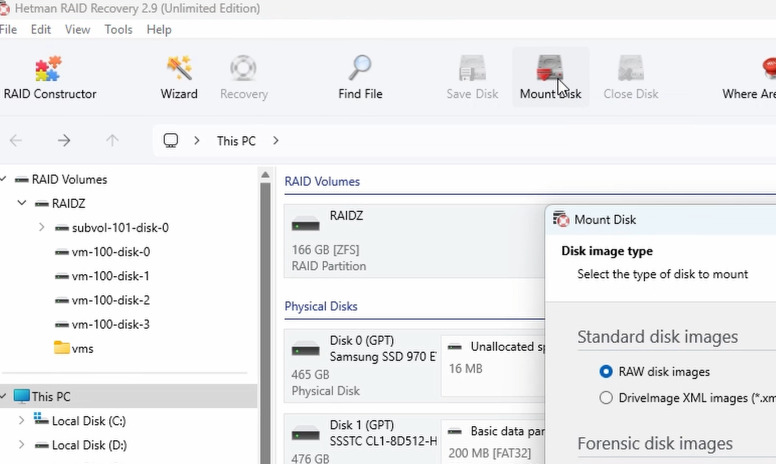Click the computer icon in address bar
Screen dimensions: 776x464
click(171, 141)
